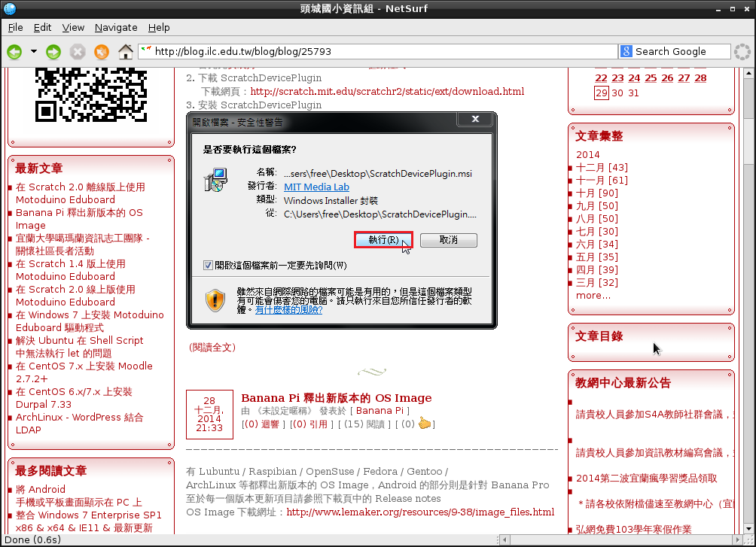Open 在 Scratch 2.0 離線版上使用 Motoduino Eduboard article
756x547 pixels.
80,193
